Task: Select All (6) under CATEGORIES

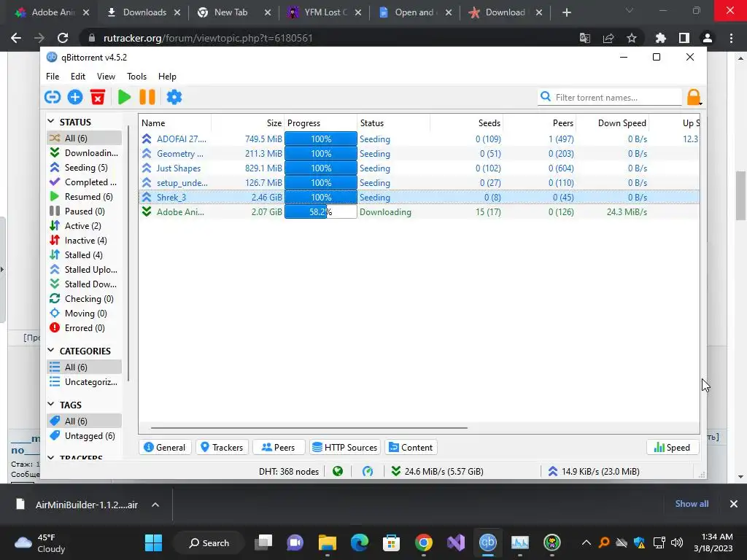Action: [84, 367]
